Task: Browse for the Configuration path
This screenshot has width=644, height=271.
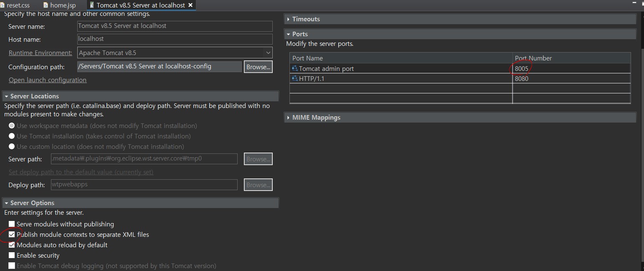Action: [258, 67]
